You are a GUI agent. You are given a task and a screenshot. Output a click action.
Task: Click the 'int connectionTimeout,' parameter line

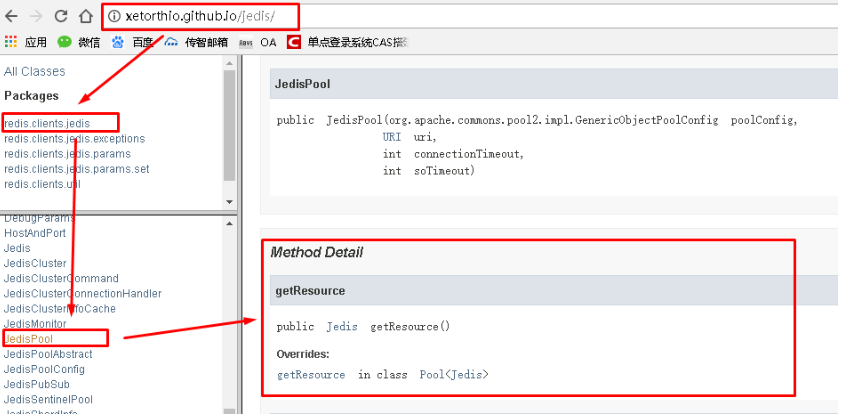453,154
